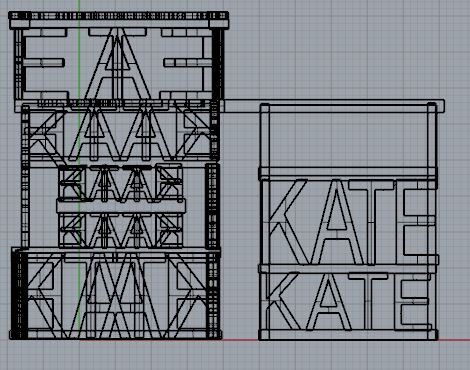Select the horizontal band in left tower's center block
The width and height of the screenshot is (470, 370).
point(121,206)
